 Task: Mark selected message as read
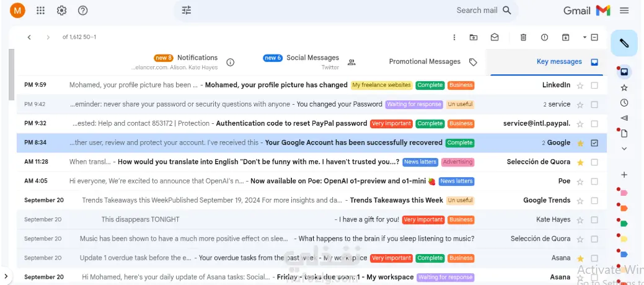coord(495,37)
